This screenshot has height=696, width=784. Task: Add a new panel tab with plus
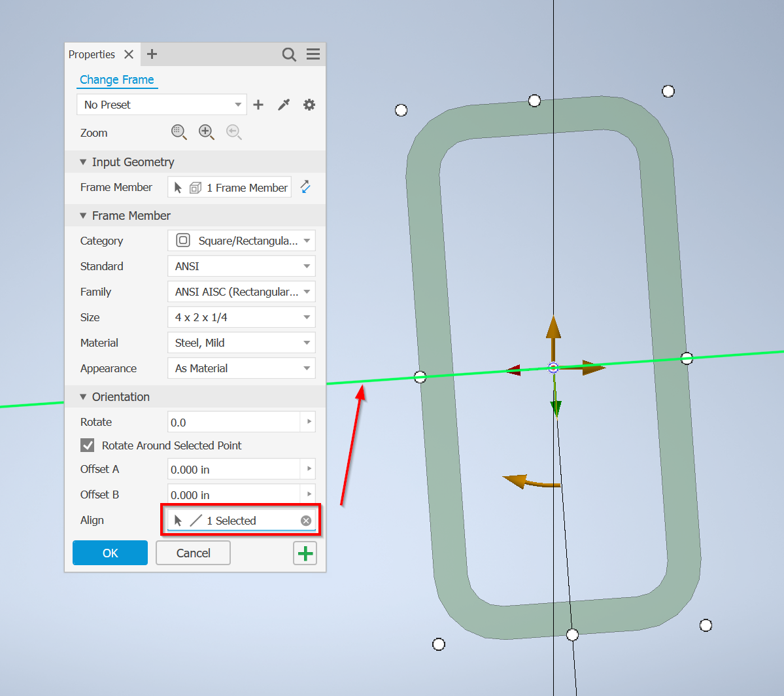click(x=152, y=54)
